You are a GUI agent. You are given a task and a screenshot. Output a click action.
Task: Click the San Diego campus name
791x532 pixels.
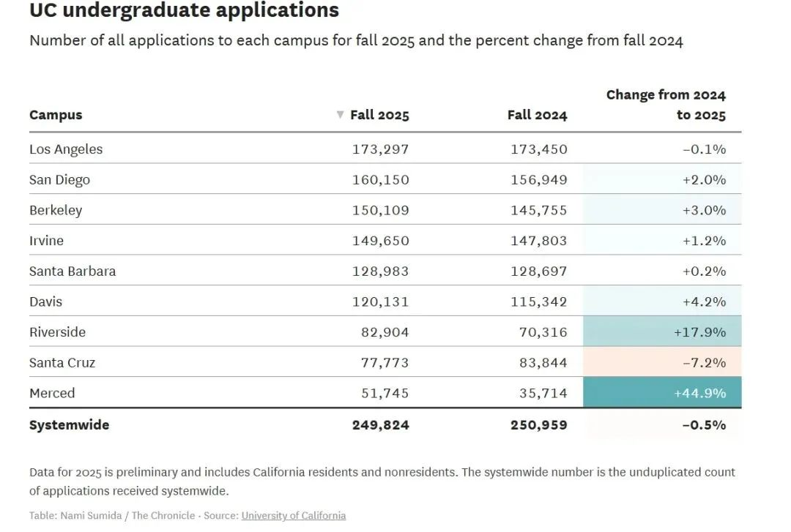[59, 179]
